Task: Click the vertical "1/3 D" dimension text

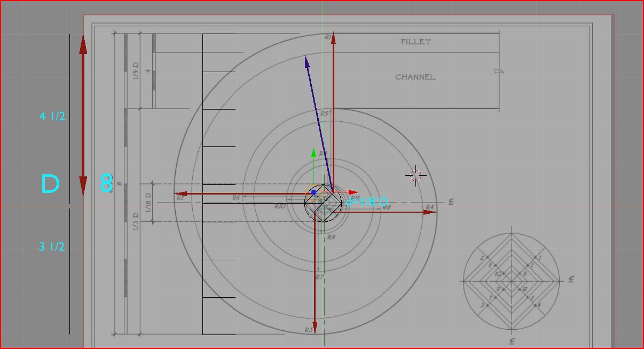Action: click(x=136, y=221)
